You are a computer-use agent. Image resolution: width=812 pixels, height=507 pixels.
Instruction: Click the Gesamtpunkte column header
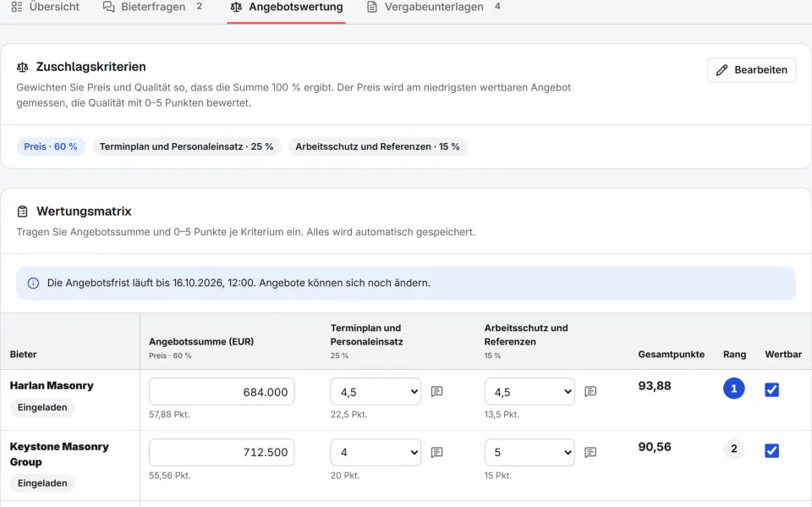[x=671, y=355]
